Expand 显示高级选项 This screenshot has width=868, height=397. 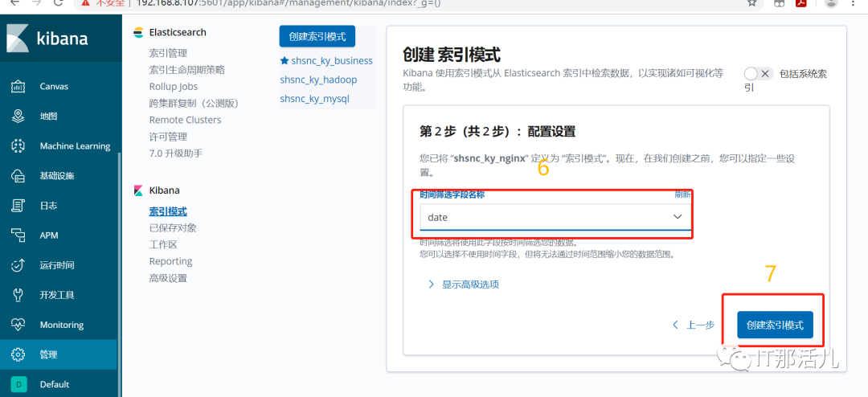464,284
